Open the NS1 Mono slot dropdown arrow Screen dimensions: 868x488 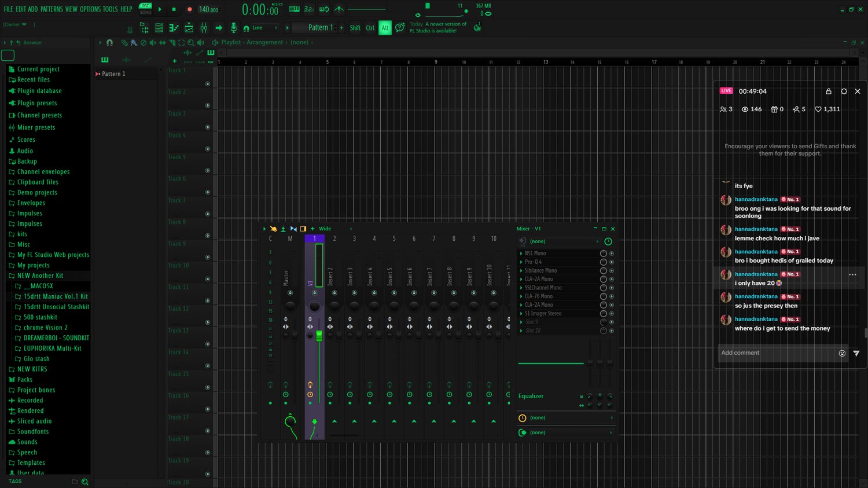[521, 254]
